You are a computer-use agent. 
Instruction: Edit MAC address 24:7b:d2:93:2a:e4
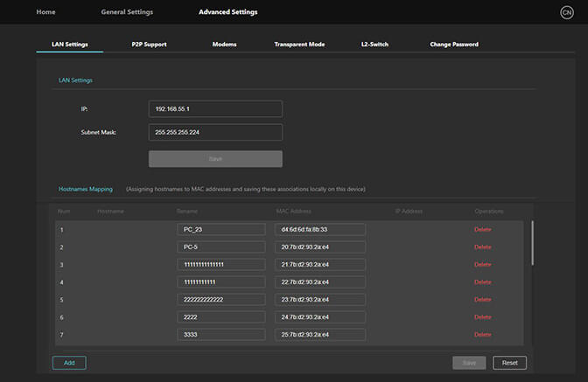[320, 316]
